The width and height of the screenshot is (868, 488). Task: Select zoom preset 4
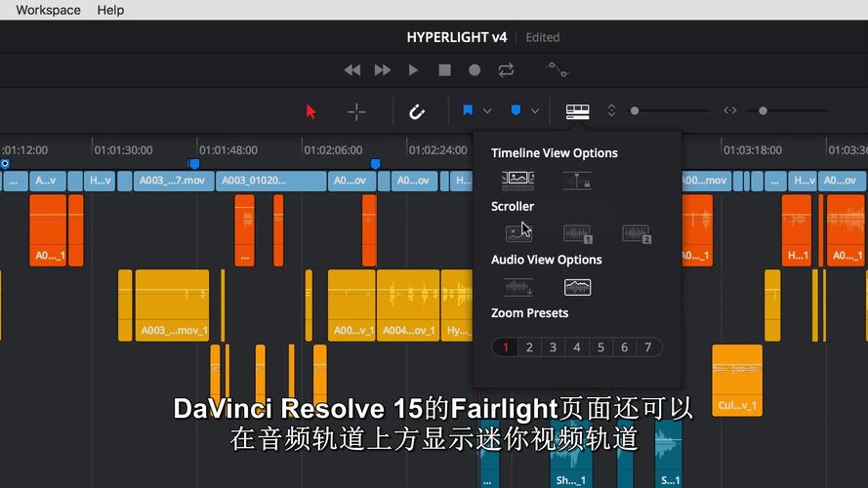577,347
